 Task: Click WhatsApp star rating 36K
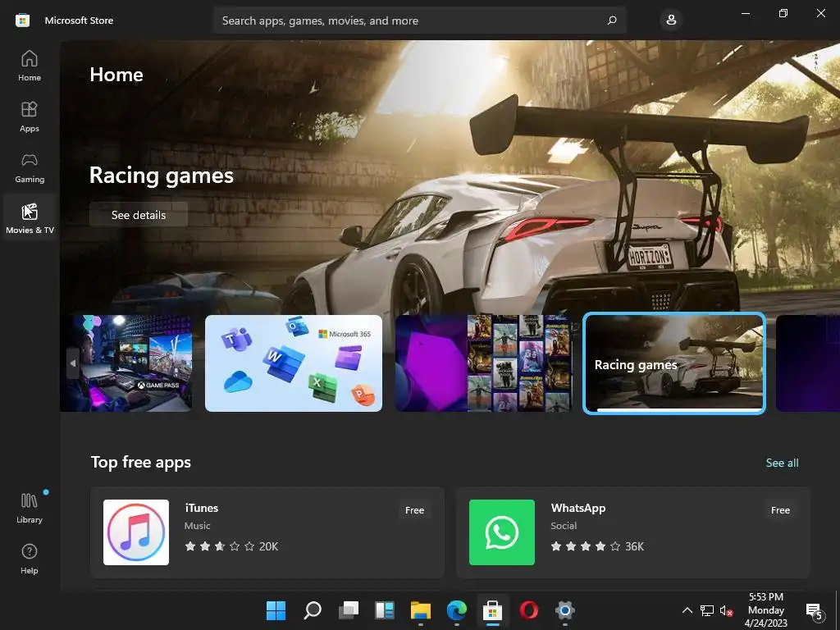coord(597,546)
